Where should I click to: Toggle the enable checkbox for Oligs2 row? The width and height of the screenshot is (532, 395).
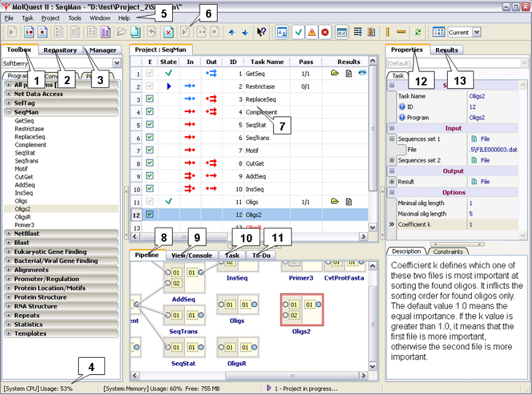click(150, 214)
